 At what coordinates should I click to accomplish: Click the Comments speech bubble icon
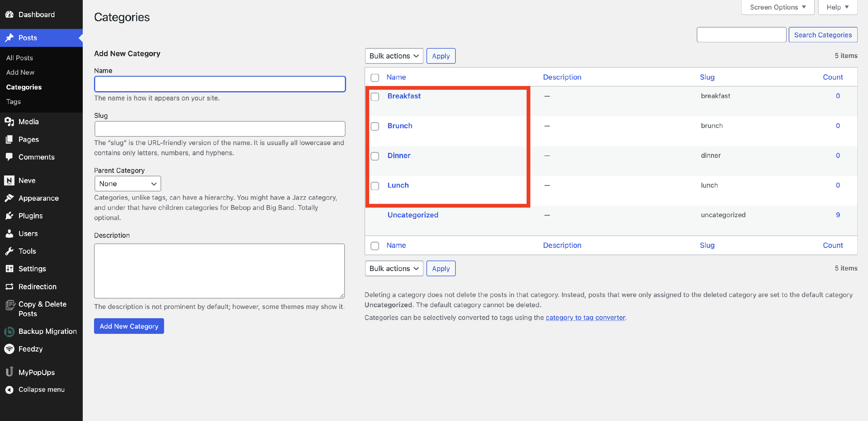tap(10, 157)
